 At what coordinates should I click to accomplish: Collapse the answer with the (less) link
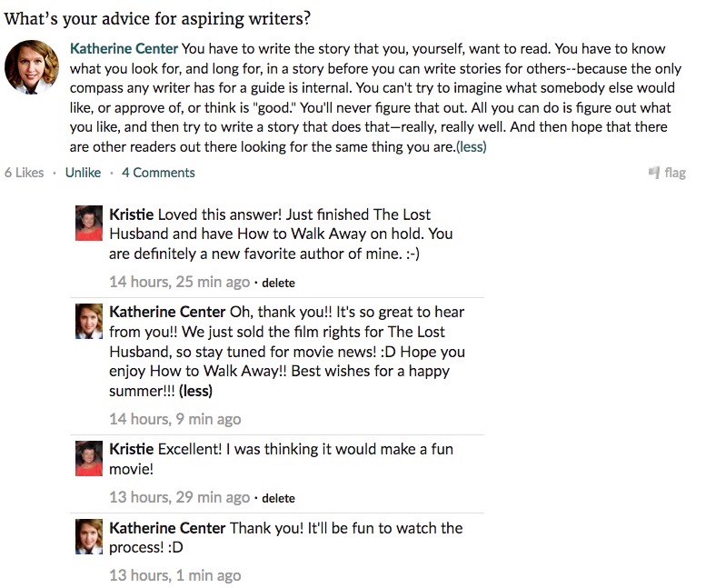pyautogui.click(x=471, y=146)
